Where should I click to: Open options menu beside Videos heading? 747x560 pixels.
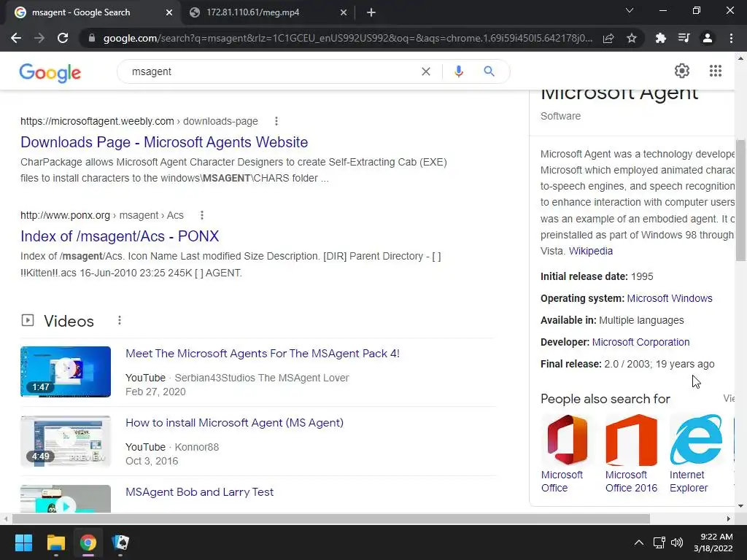[120, 321]
